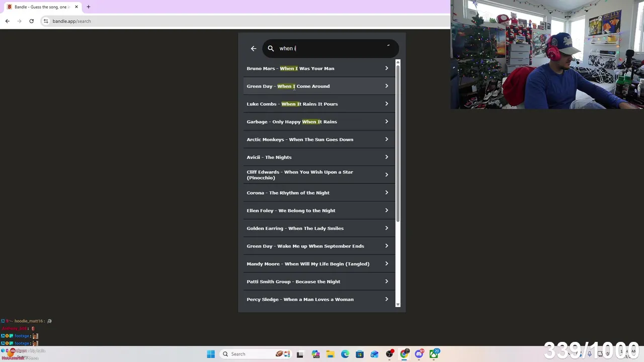Image resolution: width=644 pixels, height=362 pixels.
Task: Select Avicii - The Nights
Action: coord(319,157)
